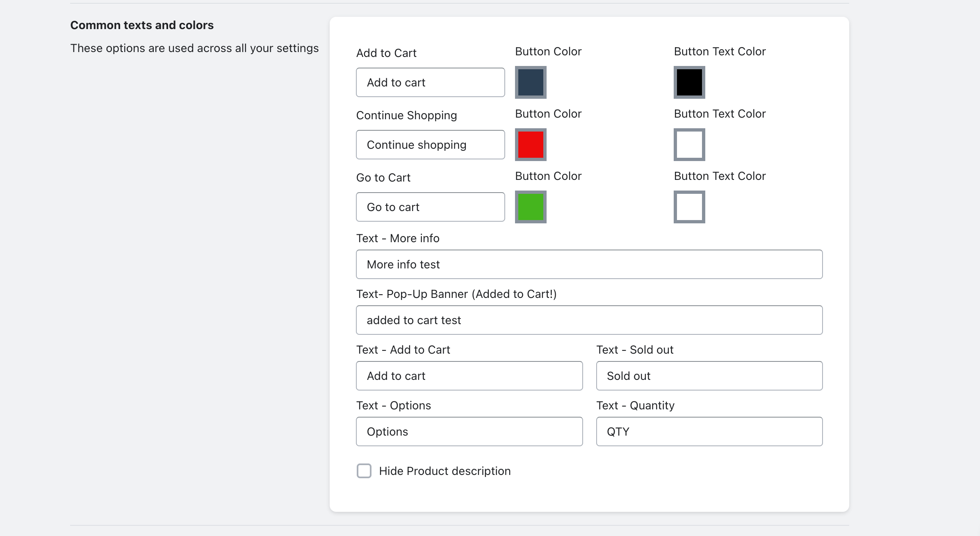Focus the Text - Add to Cart input
980x536 pixels.
469,376
